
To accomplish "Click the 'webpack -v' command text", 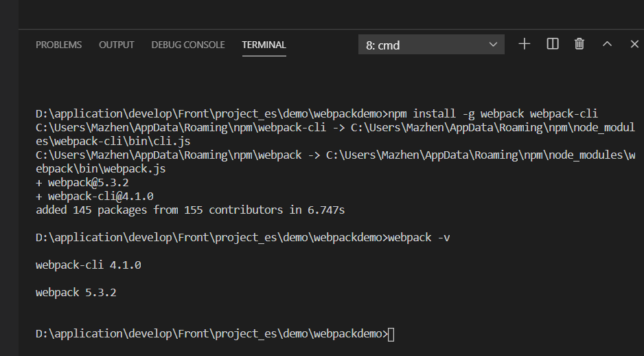I will 419,238.
